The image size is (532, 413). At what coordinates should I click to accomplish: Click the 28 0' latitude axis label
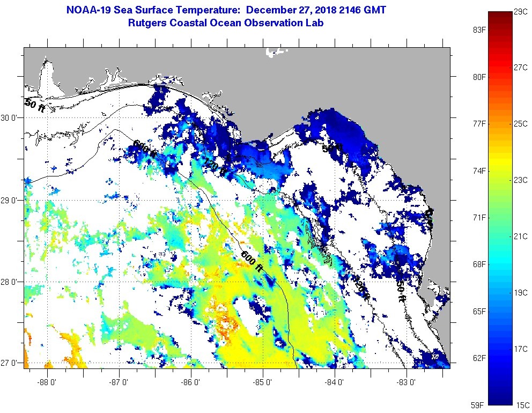[x=11, y=282]
